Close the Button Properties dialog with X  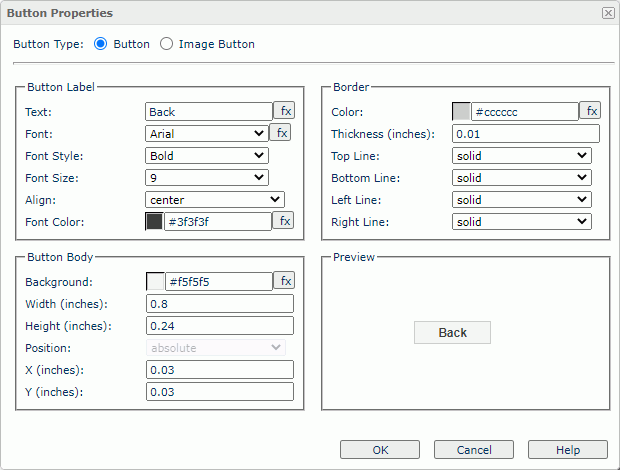pos(607,13)
